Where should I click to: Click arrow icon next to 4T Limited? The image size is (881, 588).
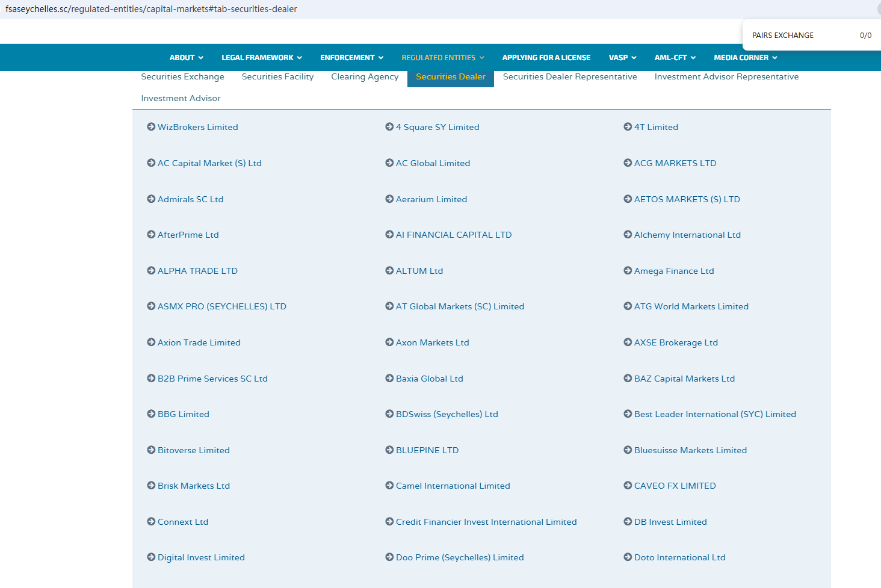tap(628, 127)
